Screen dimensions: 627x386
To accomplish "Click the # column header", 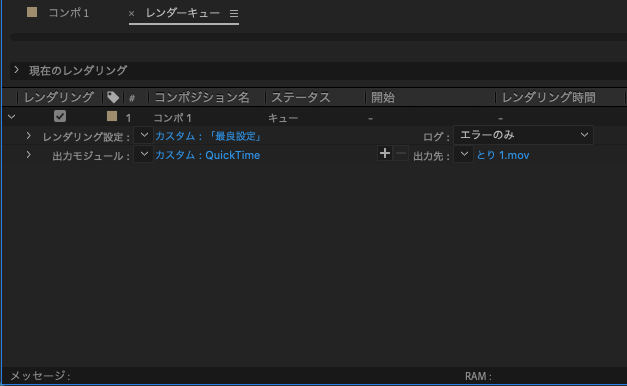I will coord(132,98).
